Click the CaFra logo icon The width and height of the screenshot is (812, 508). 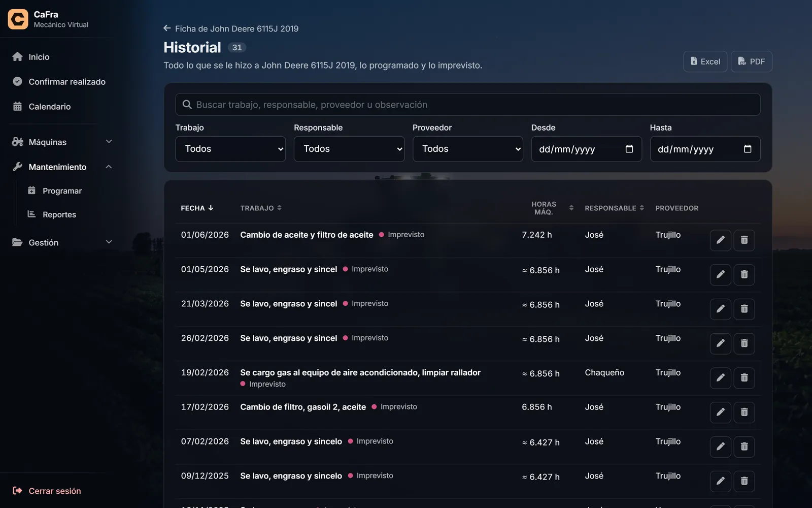pyautogui.click(x=18, y=19)
